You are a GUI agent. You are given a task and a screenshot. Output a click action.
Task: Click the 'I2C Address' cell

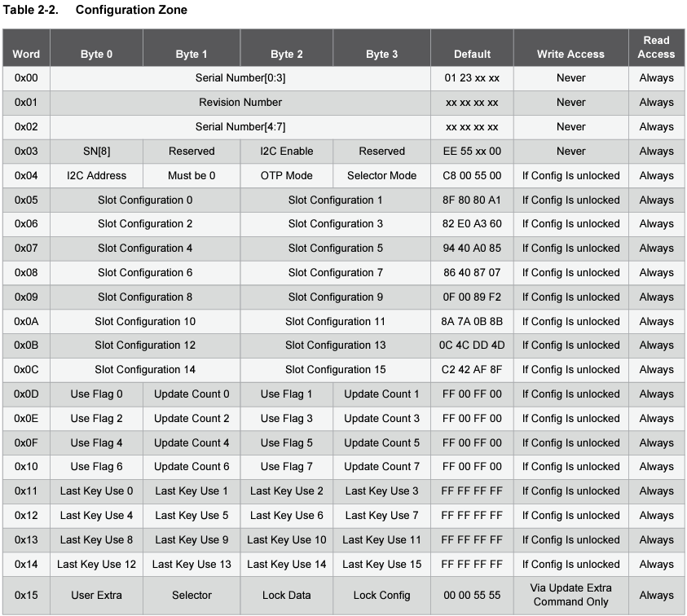pos(96,176)
